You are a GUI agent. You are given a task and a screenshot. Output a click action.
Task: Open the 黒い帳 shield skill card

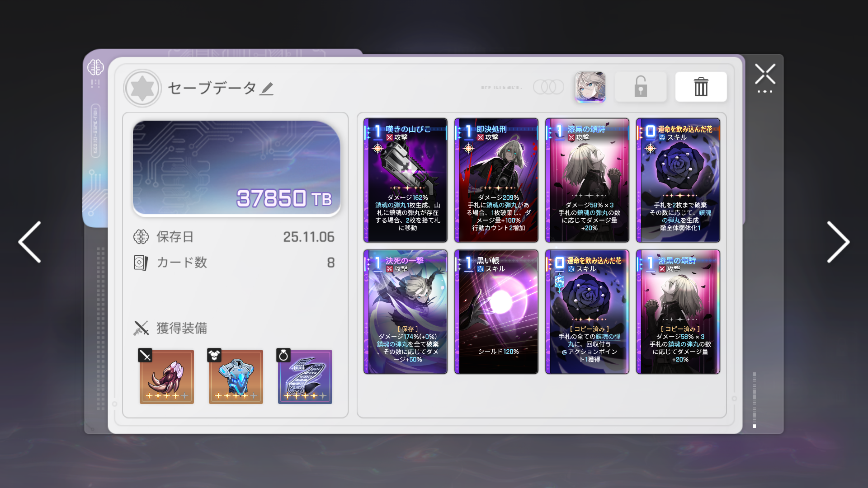(496, 312)
